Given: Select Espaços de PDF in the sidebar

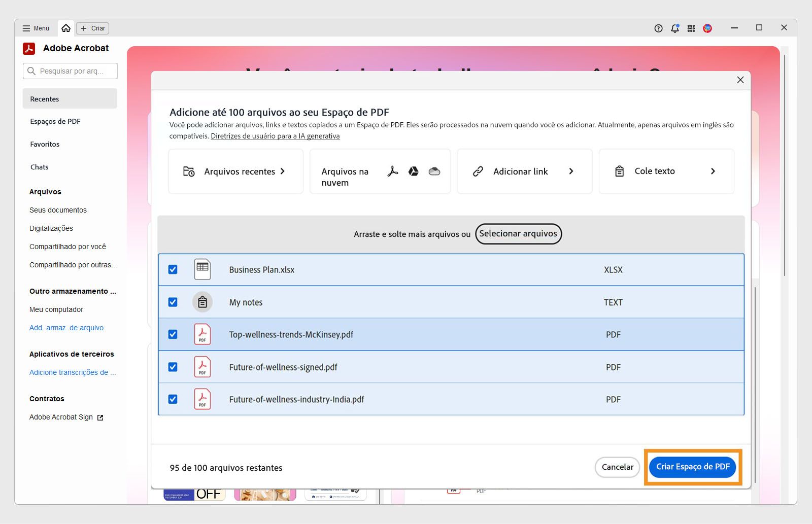Looking at the screenshot, I should click(55, 121).
